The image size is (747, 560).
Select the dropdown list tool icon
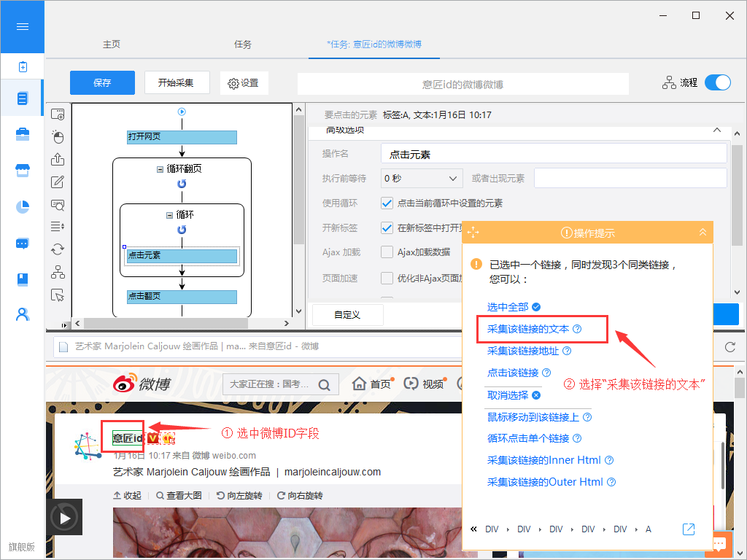(x=58, y=226)
